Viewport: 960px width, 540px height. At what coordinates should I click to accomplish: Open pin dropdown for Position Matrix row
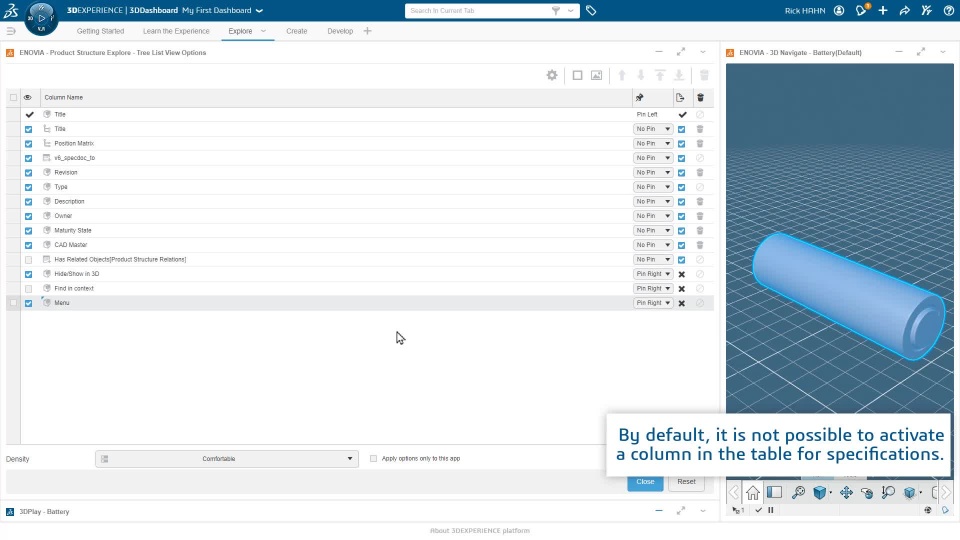tap(653, 143)
